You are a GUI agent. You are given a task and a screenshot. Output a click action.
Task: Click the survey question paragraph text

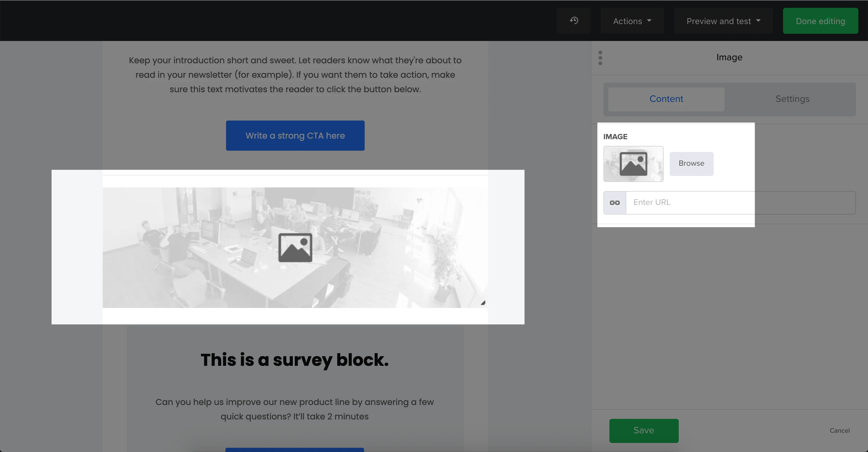coord(294,409)
